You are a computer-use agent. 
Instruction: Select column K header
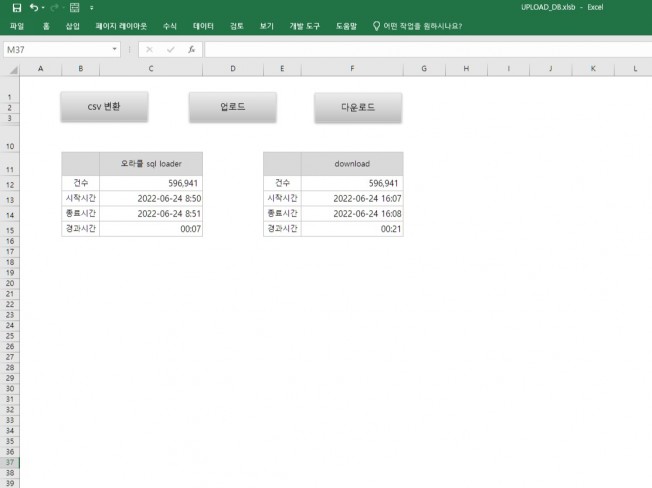[593, 69]
